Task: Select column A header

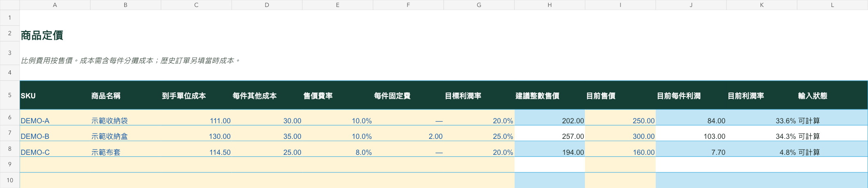Action: tap(55, 5)
